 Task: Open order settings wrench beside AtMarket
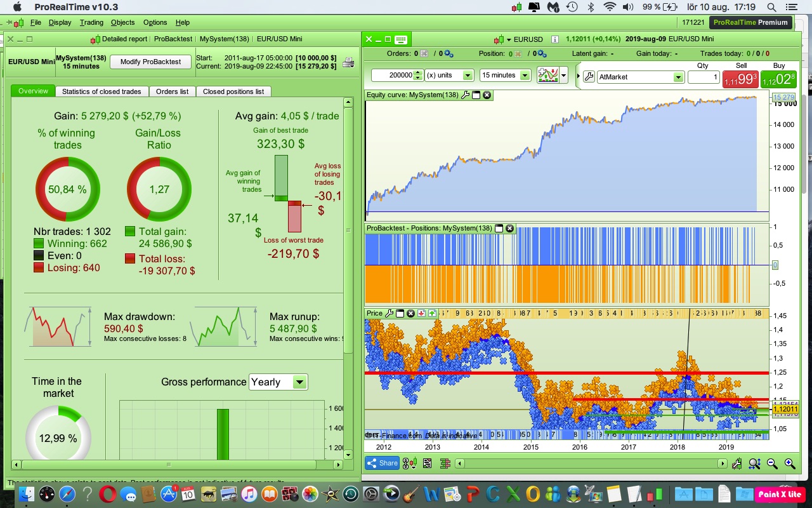pyautogui.click(x=589, y=77)
